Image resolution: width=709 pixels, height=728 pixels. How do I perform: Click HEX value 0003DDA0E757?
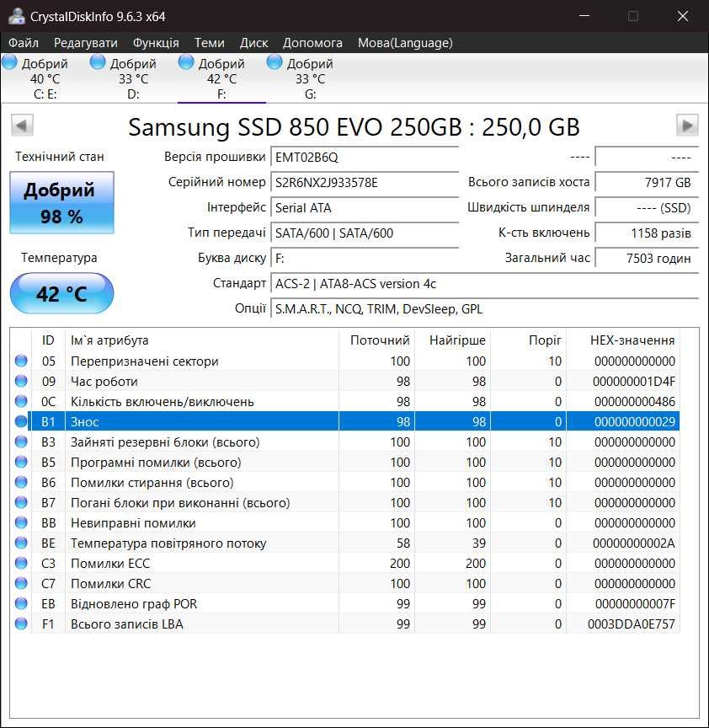(x=631, y=624)
